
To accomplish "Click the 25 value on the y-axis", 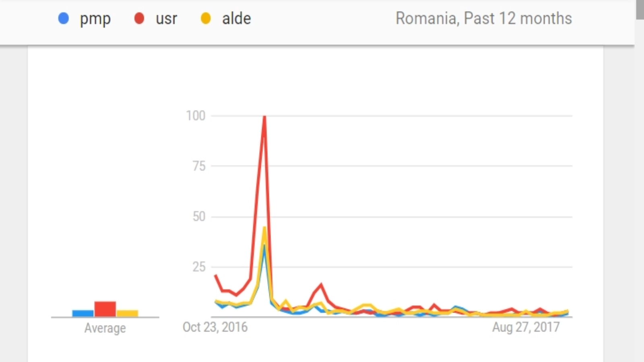I will 199,267.
